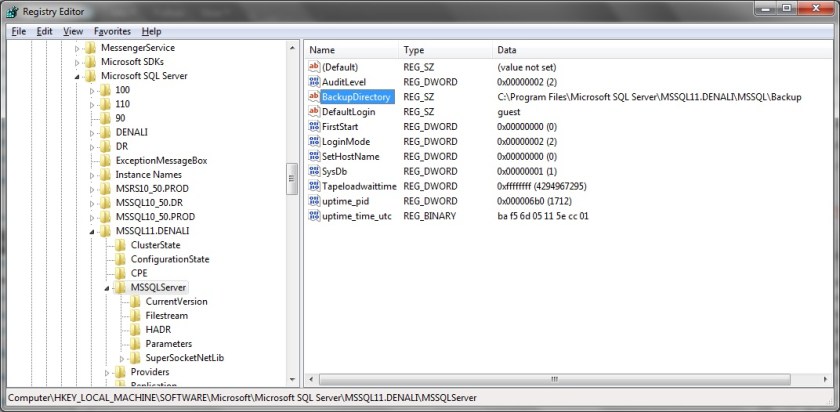Sort values by the Name column header
Image resolution: width=840 pixels, height=412 pixels.
coord(323,49)
